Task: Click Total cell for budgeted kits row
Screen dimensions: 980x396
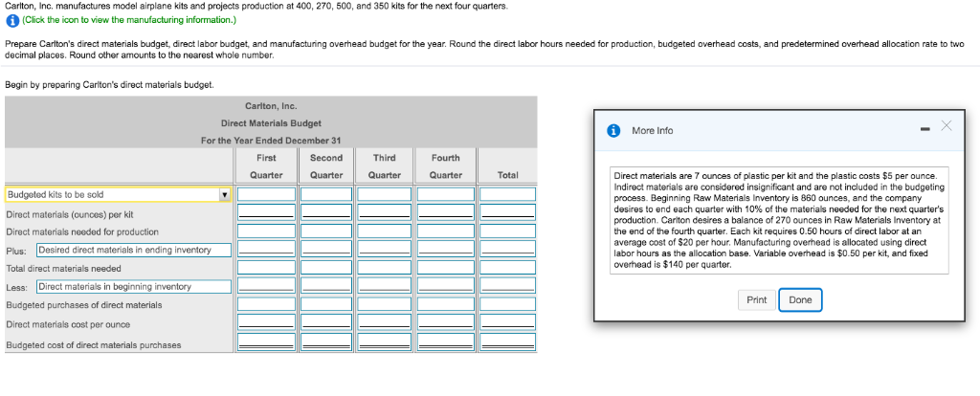Action: (507, 195)
